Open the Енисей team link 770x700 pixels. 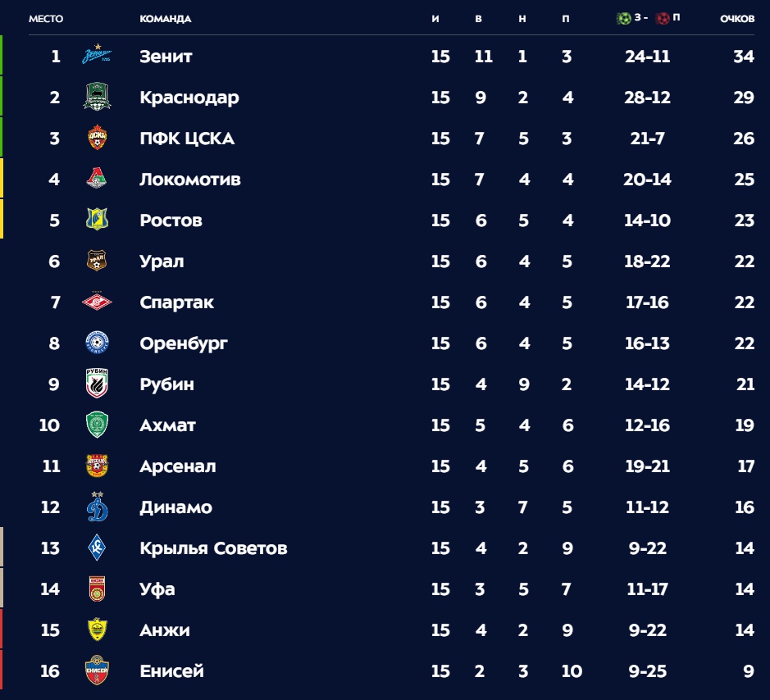(x=171, y=671)
